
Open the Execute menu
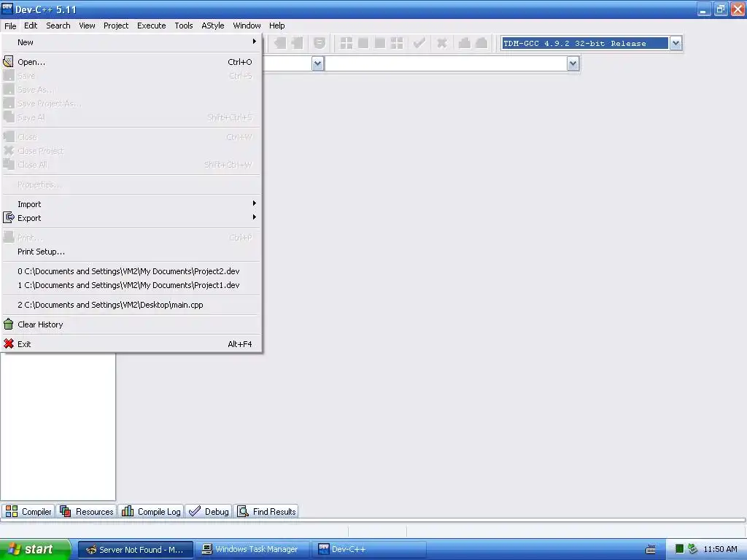coord(152,26)
